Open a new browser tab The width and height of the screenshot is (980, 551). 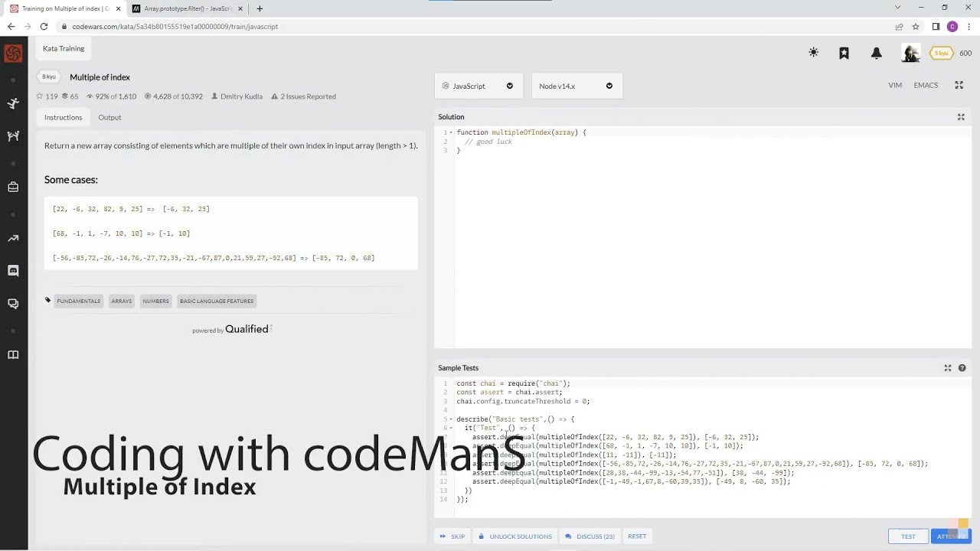pyautogui.click(x=260, y=8)
